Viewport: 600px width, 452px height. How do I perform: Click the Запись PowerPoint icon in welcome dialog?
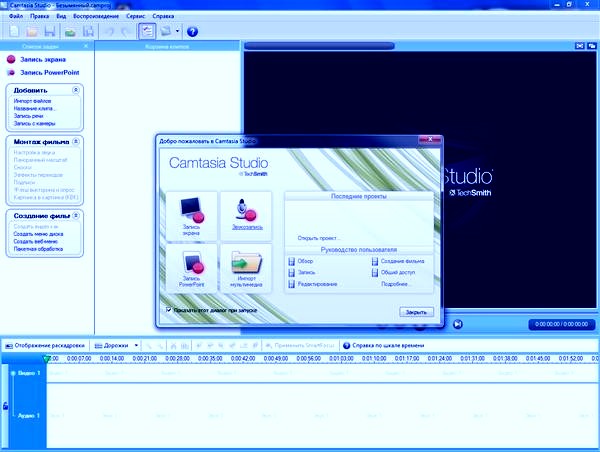coord(190,268)
